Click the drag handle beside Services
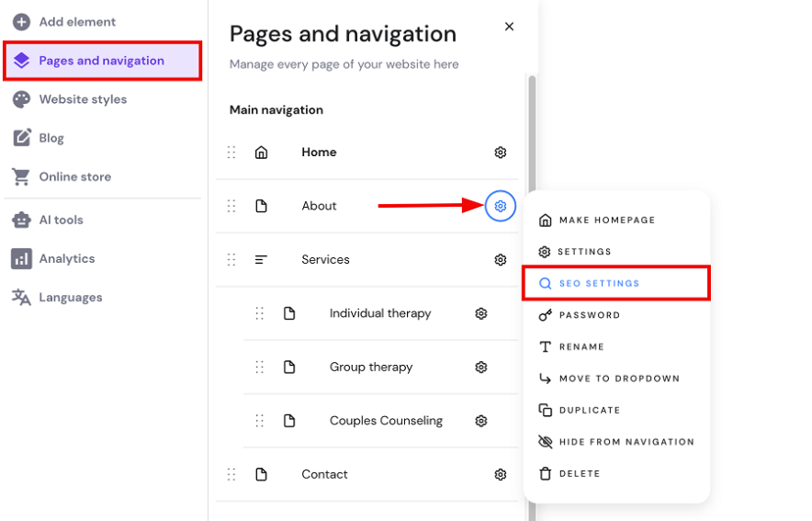This screenshot has height=521, width=812. (231, 259)
